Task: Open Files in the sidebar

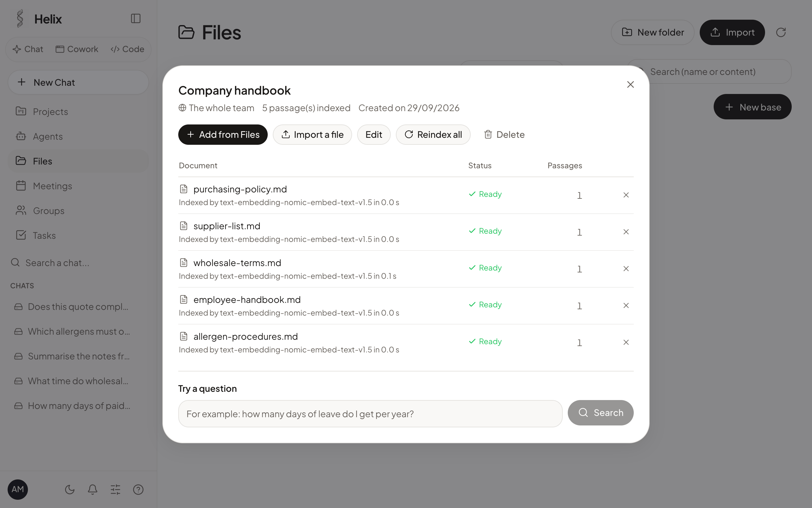Action: coord(78,161)
